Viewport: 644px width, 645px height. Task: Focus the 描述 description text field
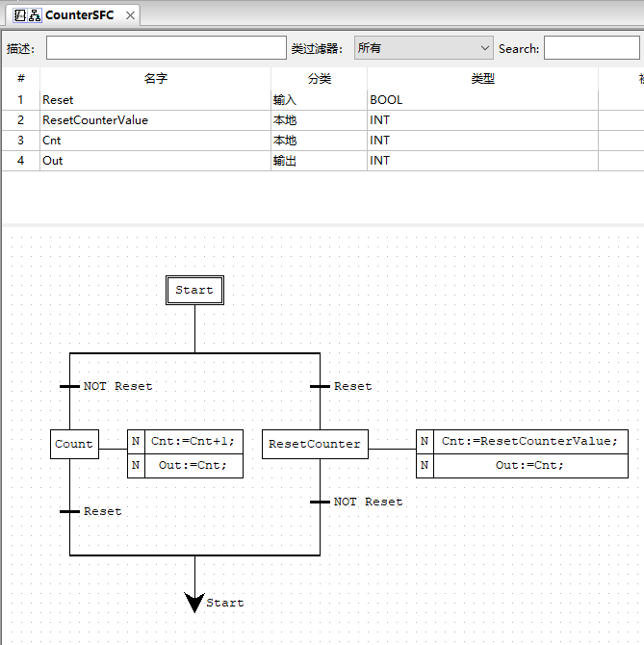click(166, 48)
